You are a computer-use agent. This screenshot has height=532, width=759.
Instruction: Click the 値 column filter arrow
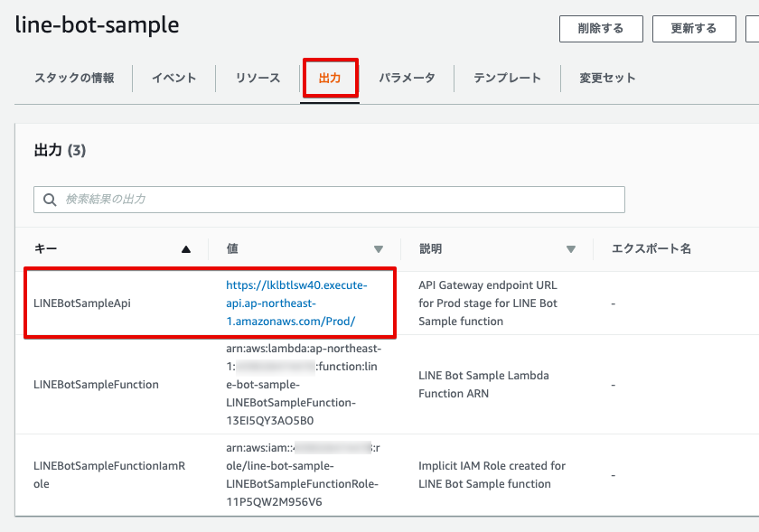tap(379, 248)
